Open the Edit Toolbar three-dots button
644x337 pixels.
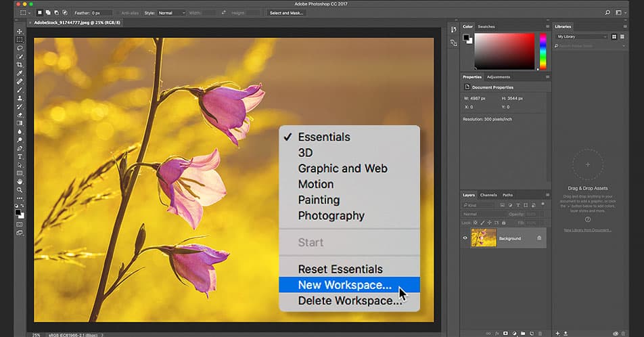click(x=20, y=198)
